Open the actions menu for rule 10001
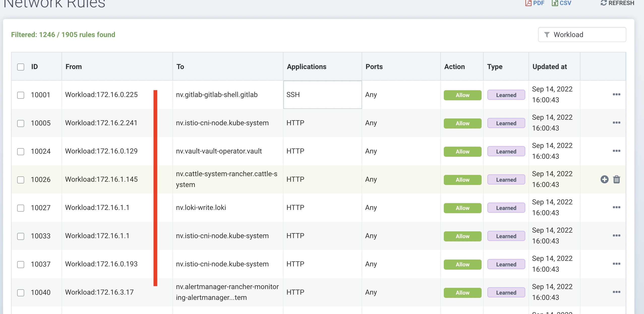The image size is (644, 314). (x=616, y=95)
